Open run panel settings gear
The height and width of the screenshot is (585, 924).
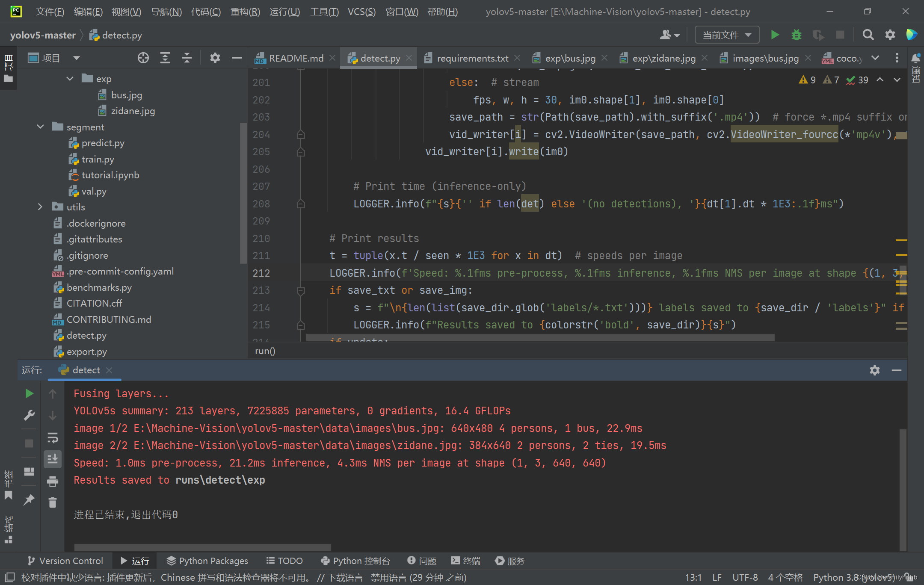click(875, 370)
